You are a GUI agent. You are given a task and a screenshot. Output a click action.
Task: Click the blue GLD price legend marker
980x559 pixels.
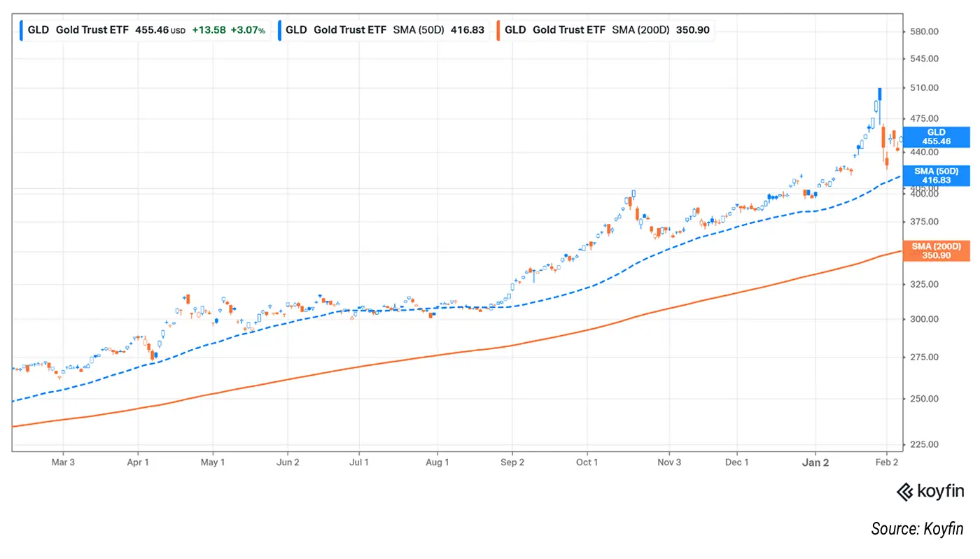[22, 30]
